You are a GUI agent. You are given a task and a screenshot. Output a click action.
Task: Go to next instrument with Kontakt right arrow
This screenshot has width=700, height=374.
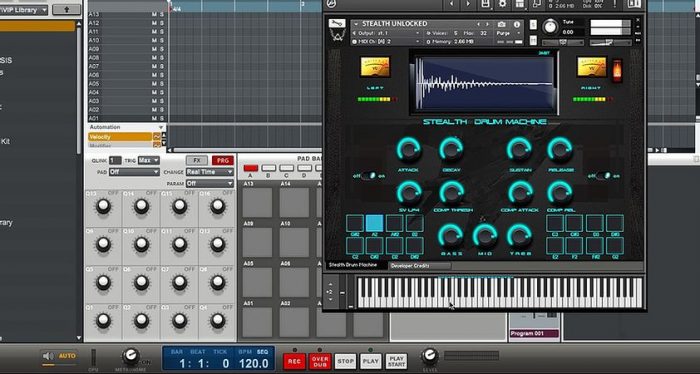468,4
